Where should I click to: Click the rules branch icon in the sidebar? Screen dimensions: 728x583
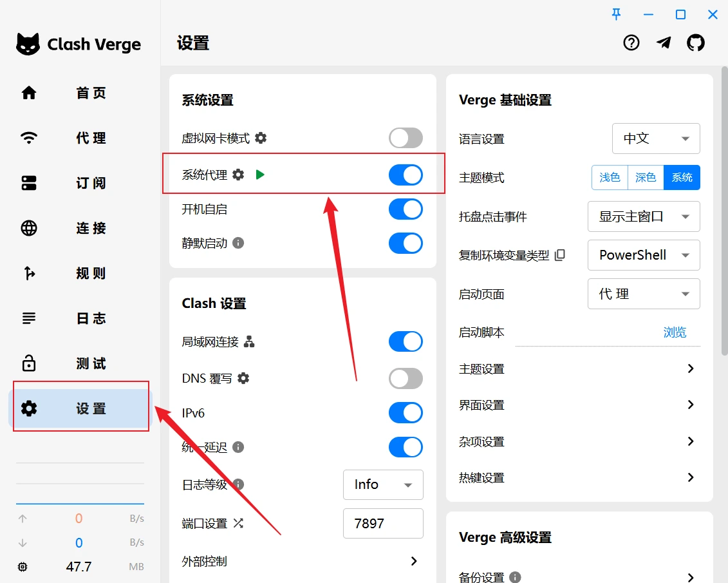(29, 273)
